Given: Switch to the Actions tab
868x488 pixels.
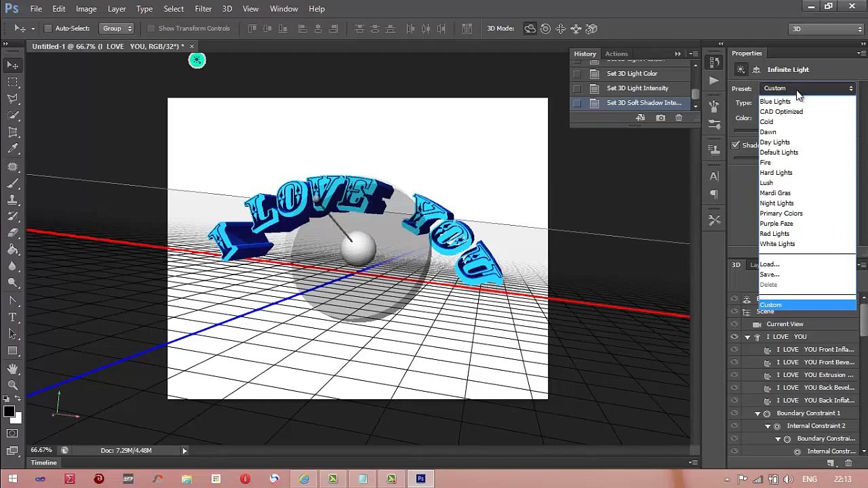Looking at the screenshot, I should coord(616,54).
